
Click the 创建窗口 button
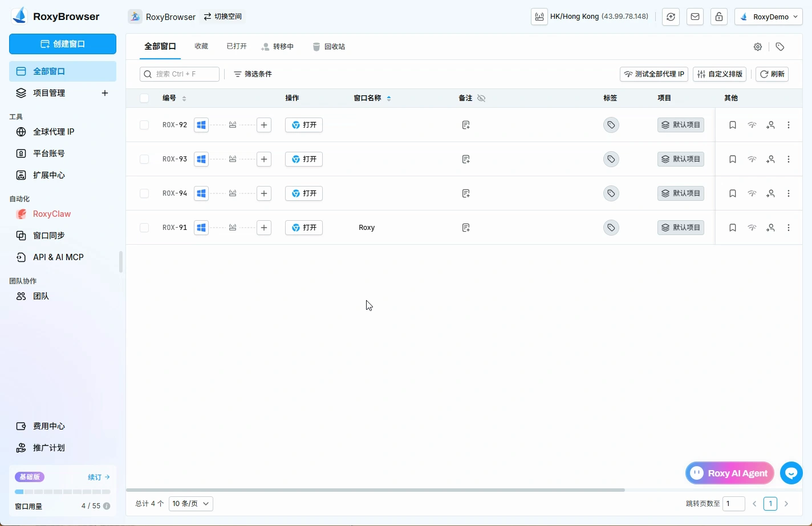click(x=63, y=44)
